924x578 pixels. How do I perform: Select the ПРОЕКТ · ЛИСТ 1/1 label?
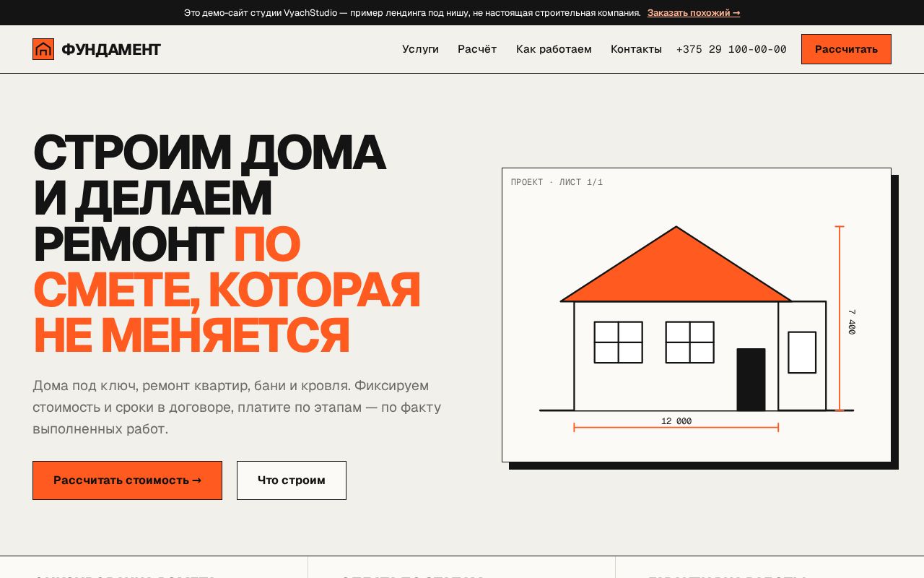click(557, 182)
